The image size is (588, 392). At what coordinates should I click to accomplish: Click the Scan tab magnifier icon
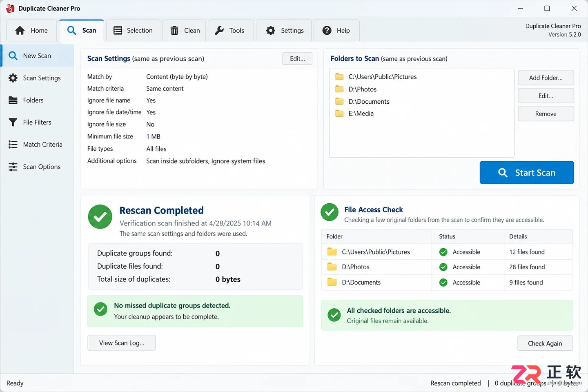(71, 30)
